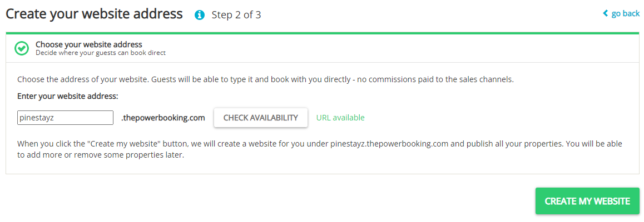Click the paragraph mentioning no commissions paid

tap(265, 79)
